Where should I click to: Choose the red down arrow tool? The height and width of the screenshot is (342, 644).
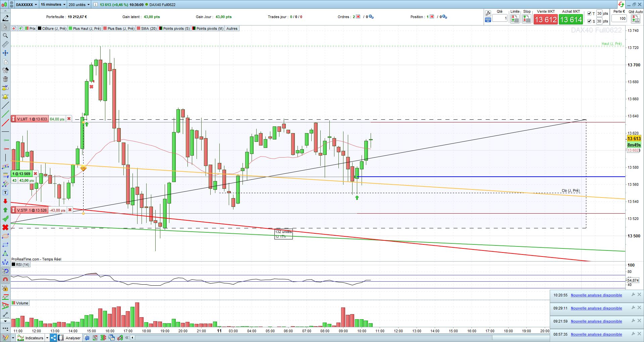point(5,201)
